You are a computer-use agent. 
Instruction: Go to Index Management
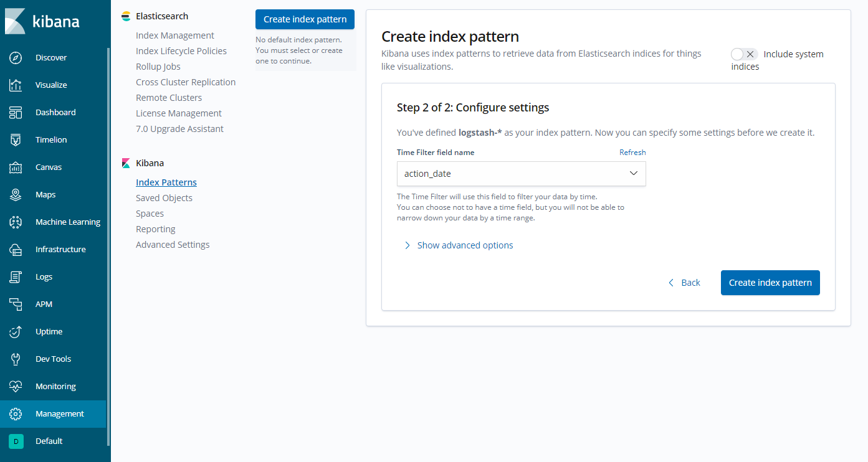(x=174, y=35)
